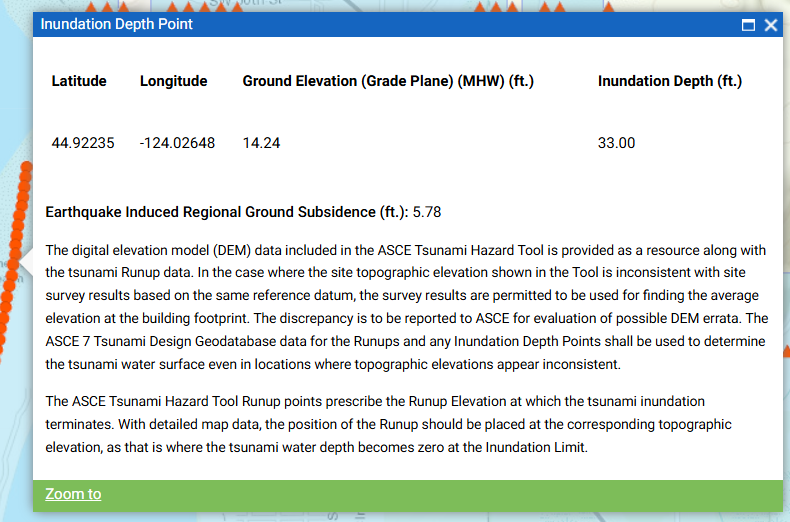Click the Runup Elevation explanation paragraph

[390, 425]
